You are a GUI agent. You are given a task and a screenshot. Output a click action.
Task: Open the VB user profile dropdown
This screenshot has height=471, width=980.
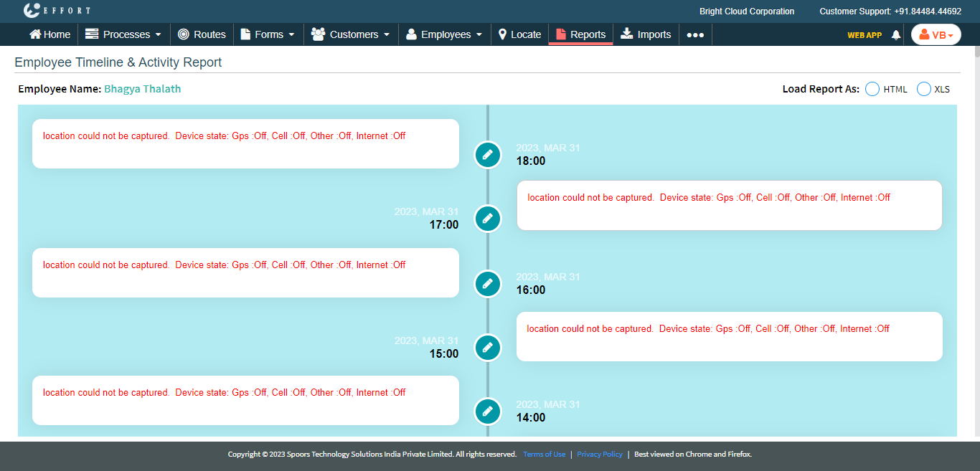coord(936,34)
